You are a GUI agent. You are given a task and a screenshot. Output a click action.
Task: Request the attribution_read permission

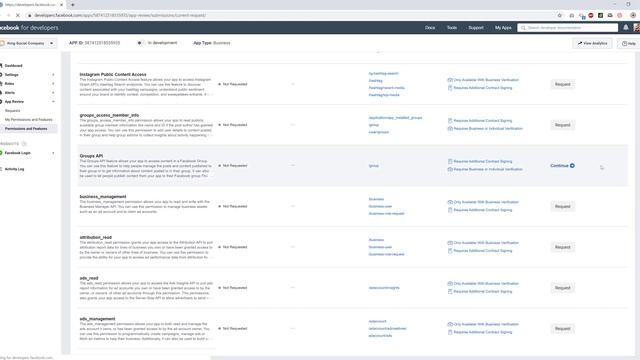pos(562,247)
